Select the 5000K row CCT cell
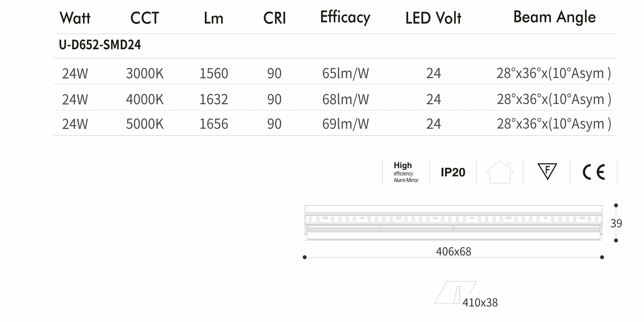The height and width of the screenshot is (322, 644). coord(145,124)
